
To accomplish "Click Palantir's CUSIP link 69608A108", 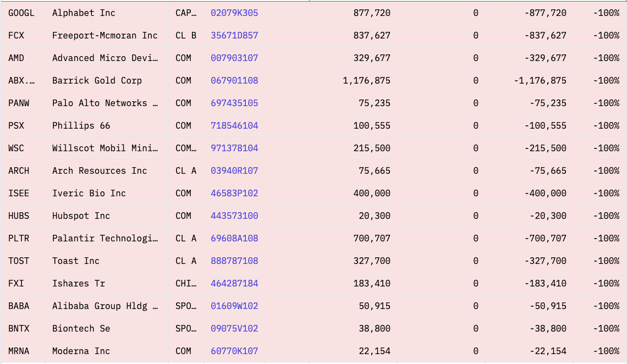I will [x=234, y=238].
